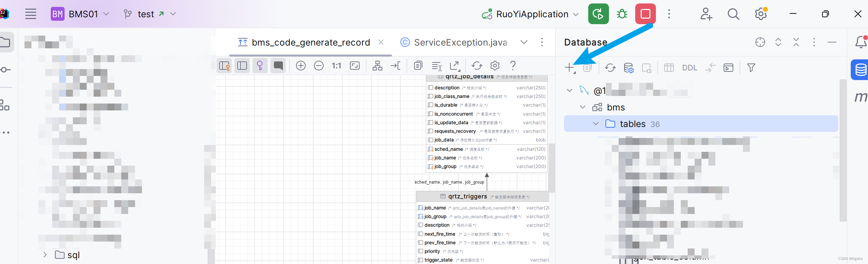Click the plus icon to add a data source
868x264 pixels.
click(x=569, y=68)
